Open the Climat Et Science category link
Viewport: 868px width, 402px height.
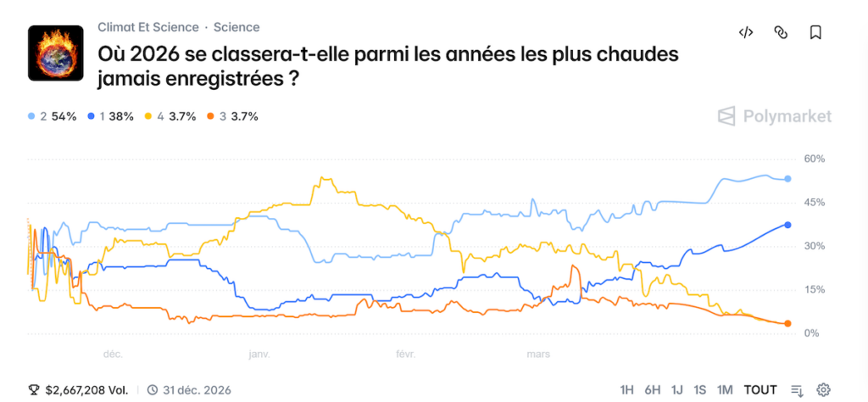pos(148,27)
